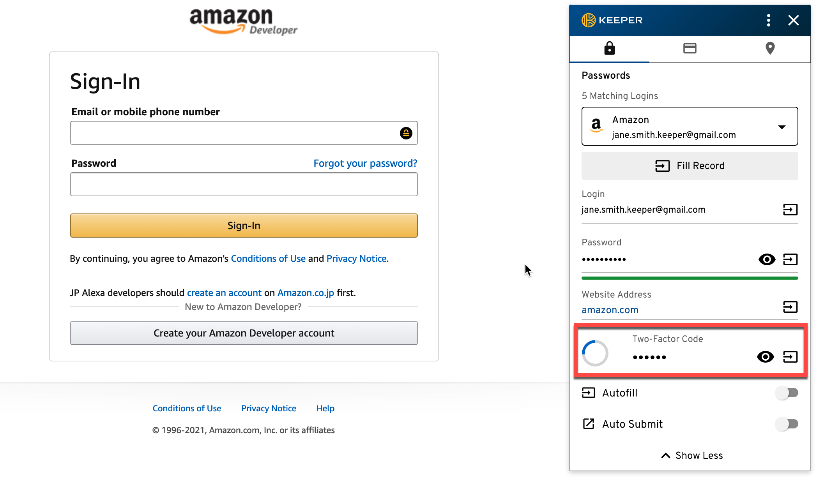Image resolution: width=817 pixels, height=504 pixels.
Task: Switch to the payment cards tab
Action: point(690,49)
